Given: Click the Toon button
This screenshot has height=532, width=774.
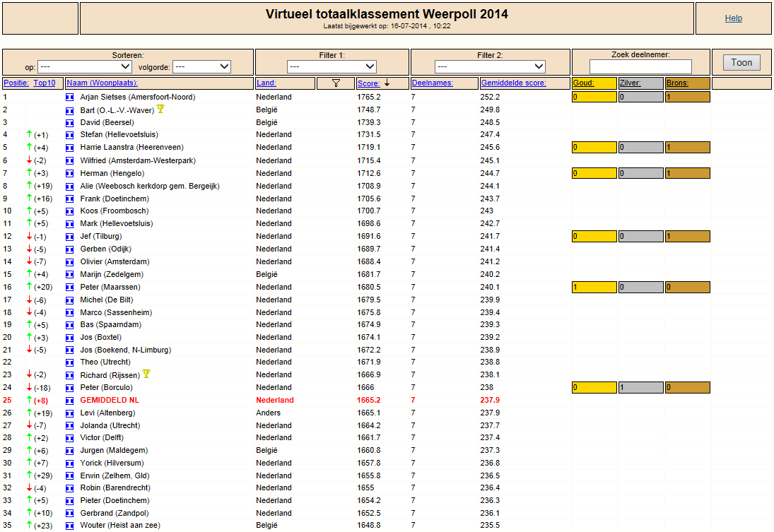Looking at the screenshot, I should pos(741,63).
